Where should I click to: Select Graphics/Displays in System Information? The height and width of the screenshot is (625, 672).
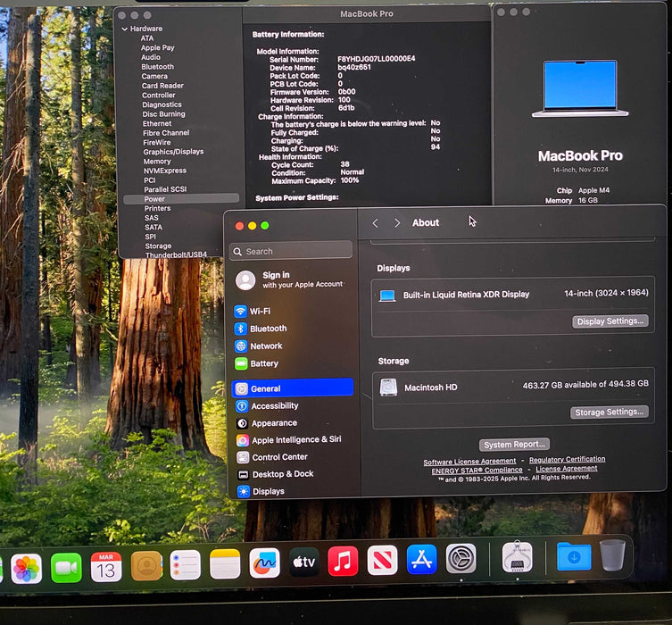coord(173,152)
